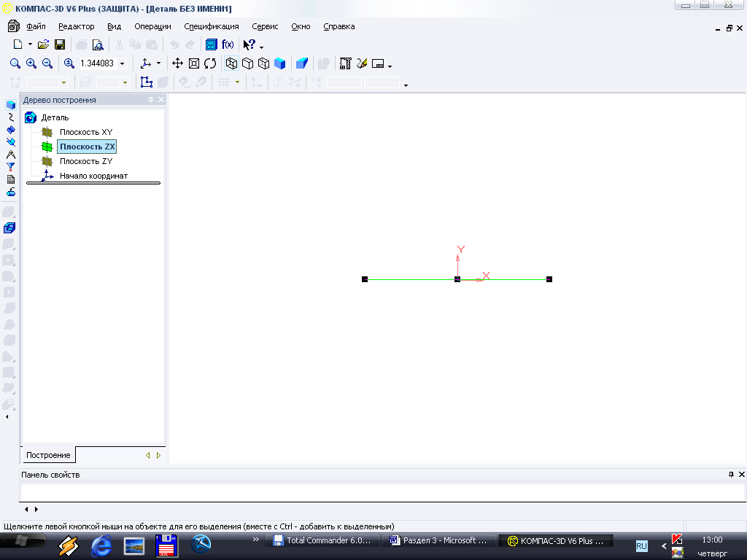Viewport: 747px width, 560px height.
Task: Switch to hidden lines removed display
Action: (x=248, y=63)
